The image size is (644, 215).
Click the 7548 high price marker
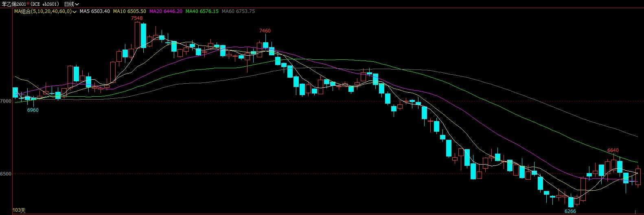[x=137, y=18]
